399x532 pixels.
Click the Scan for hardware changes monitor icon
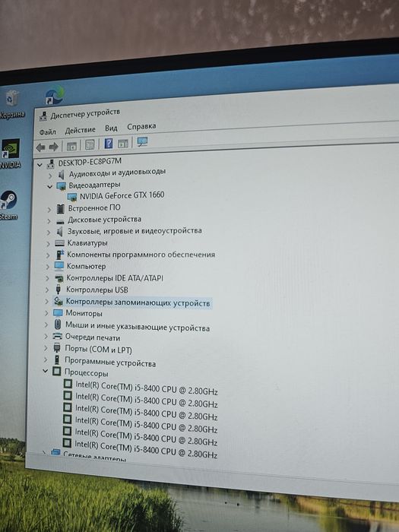pos(142,142)
